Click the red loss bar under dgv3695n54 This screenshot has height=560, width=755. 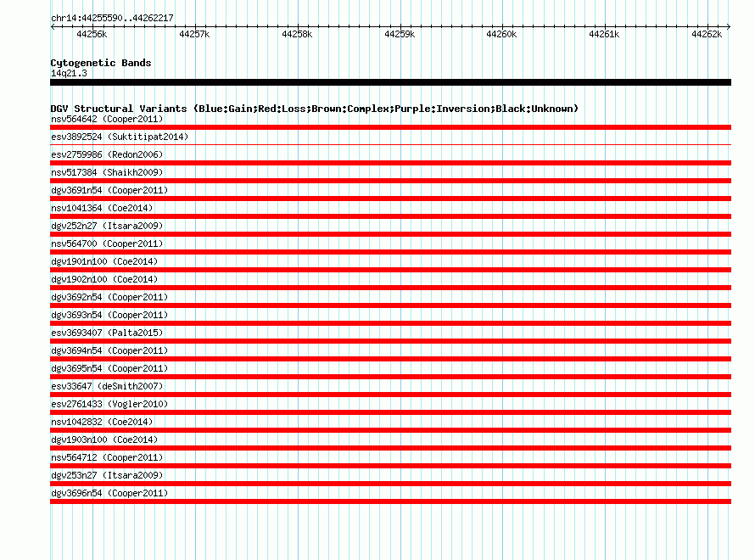[x=390, y=377]
